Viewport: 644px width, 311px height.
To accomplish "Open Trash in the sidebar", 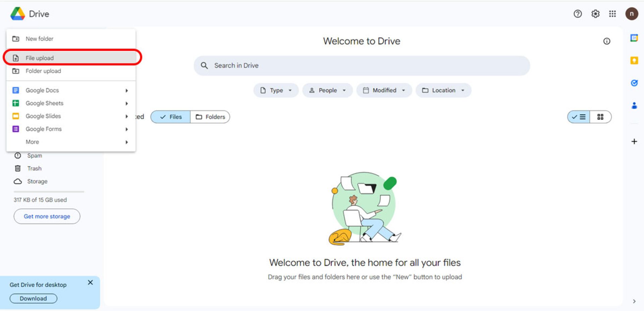I will click(35, 168).
